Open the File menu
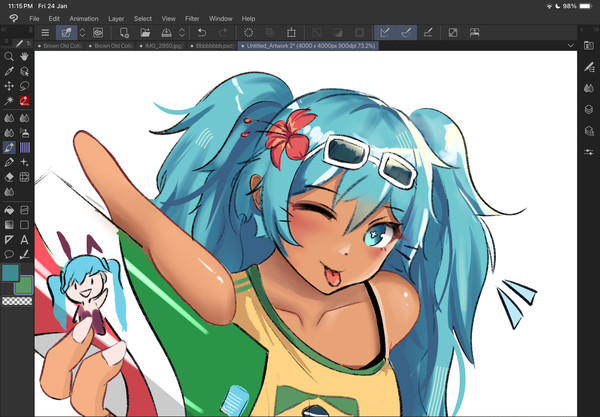 pyautogui.click(x=34, y=18)
